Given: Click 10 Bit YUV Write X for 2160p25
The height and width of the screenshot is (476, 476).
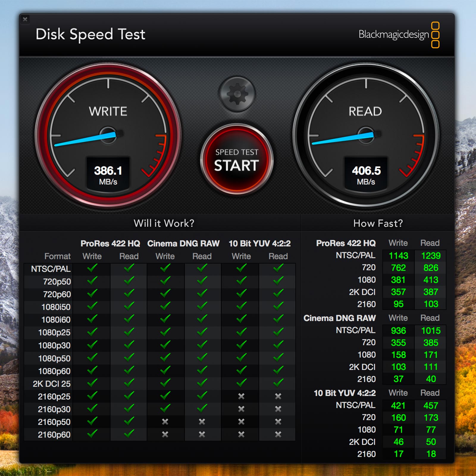Looking at the screenshot, I should pos(241,396).
